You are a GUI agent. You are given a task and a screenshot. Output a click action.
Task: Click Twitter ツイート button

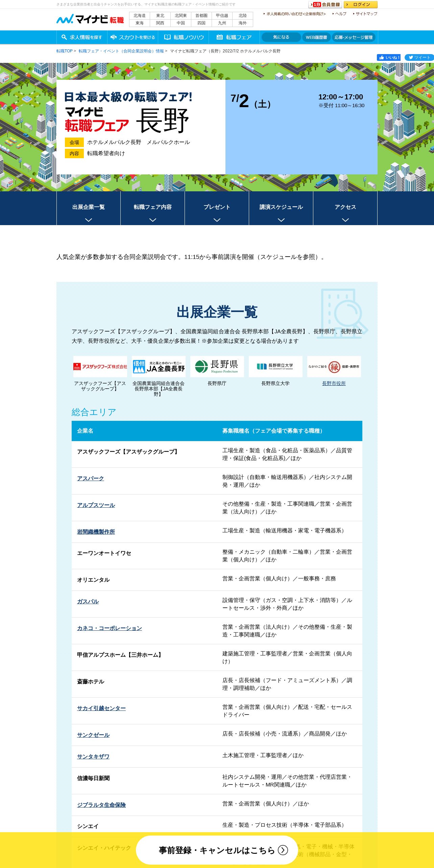(419, 57)
